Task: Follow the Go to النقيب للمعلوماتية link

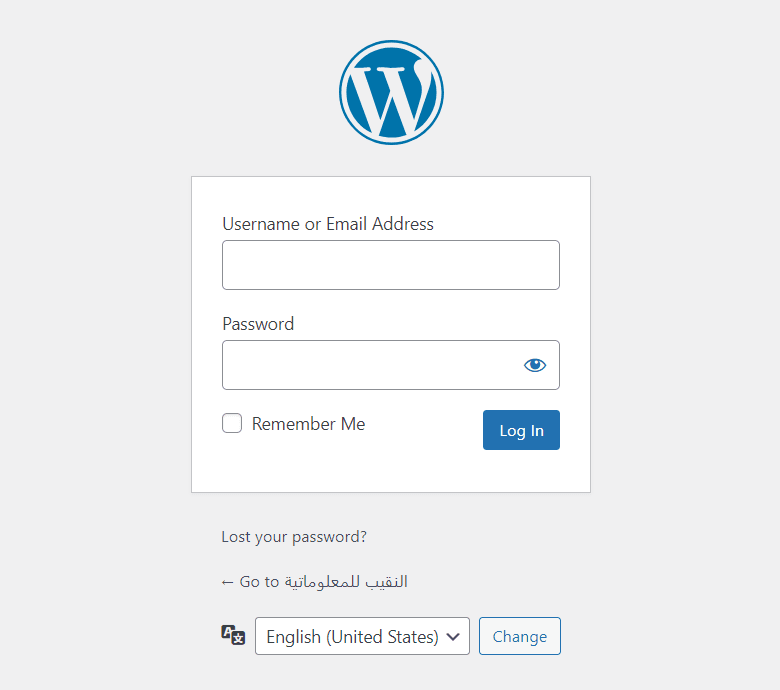Action: click(x=314, y=582)
